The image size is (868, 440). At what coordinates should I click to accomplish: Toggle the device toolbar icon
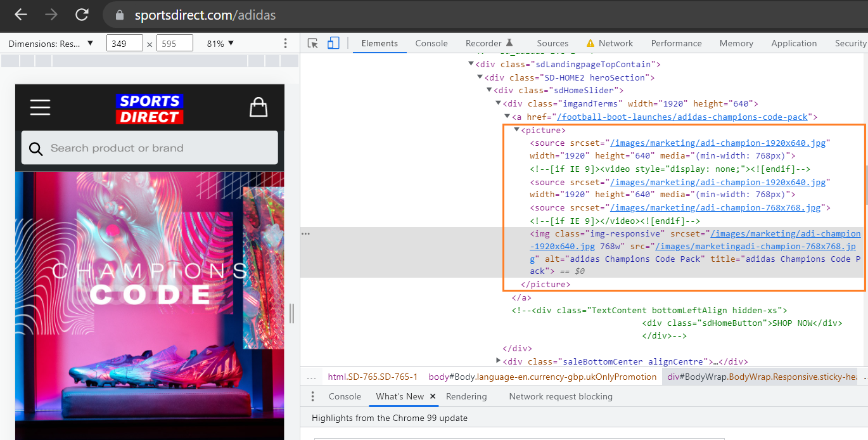click(x=333, y=43)
